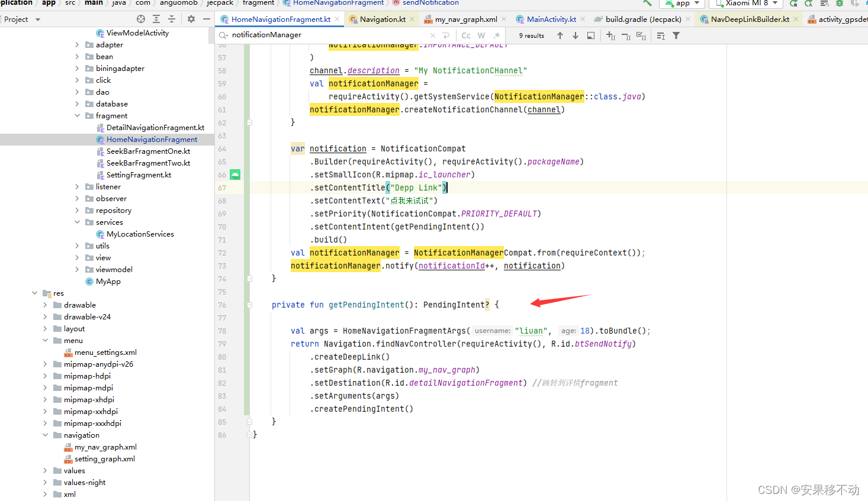Toggle Words (W) search option
Screen dimensions: 868x501
click(481, 35)
